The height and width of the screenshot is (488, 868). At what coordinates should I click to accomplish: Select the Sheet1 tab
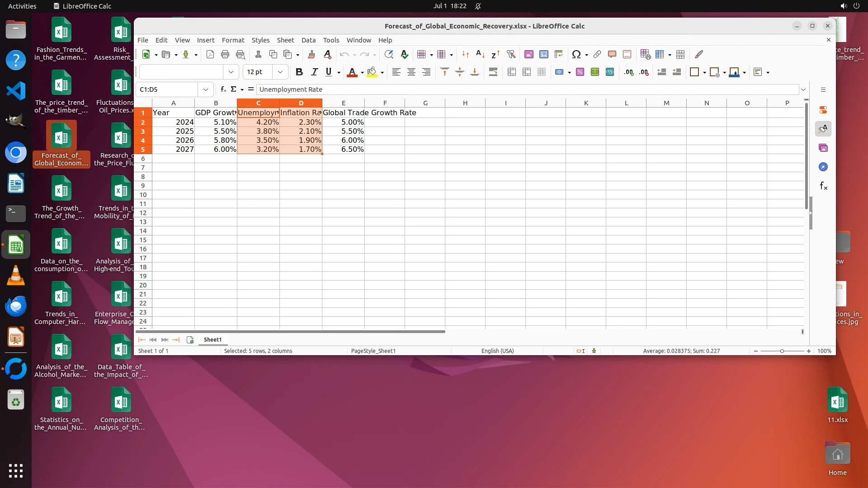[212, 340]
